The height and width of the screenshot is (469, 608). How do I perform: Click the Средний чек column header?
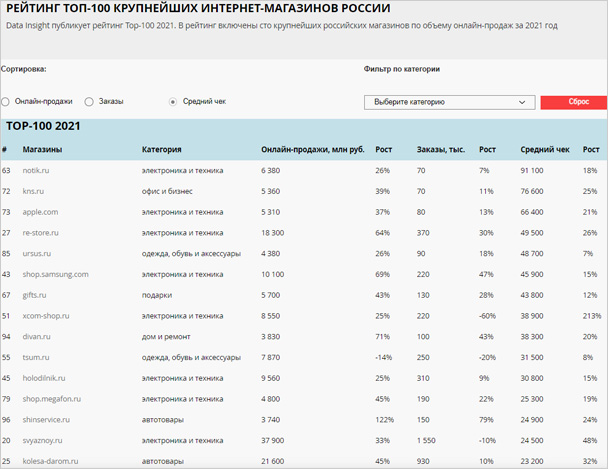pyautogui.click(x=545, y=150)
